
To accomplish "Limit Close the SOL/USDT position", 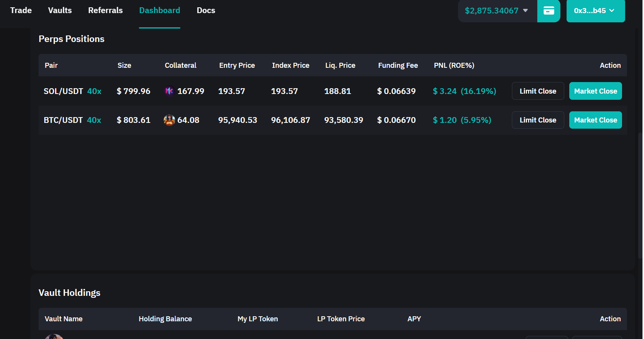I will (538, 91).
